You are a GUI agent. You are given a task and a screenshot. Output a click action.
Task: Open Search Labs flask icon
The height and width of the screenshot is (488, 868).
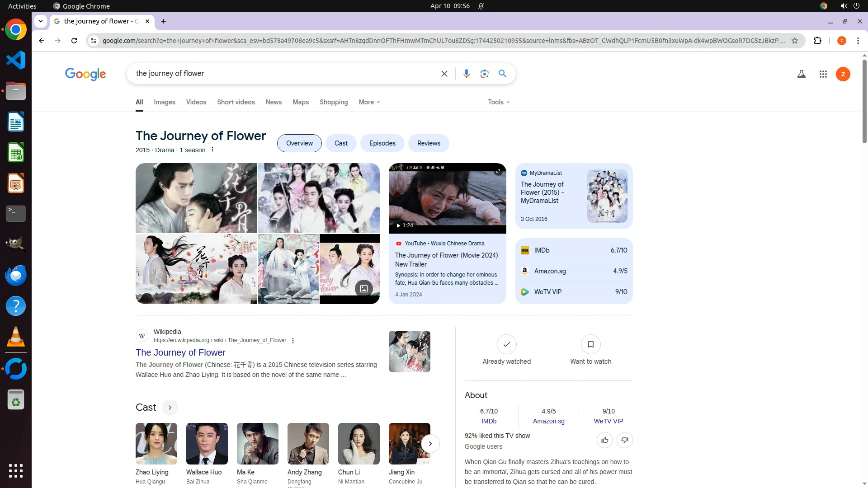[801, 74]
